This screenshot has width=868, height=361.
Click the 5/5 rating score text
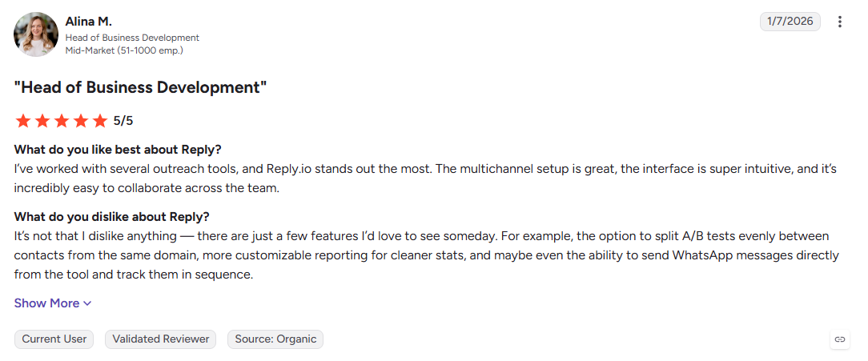click(123, 121)
